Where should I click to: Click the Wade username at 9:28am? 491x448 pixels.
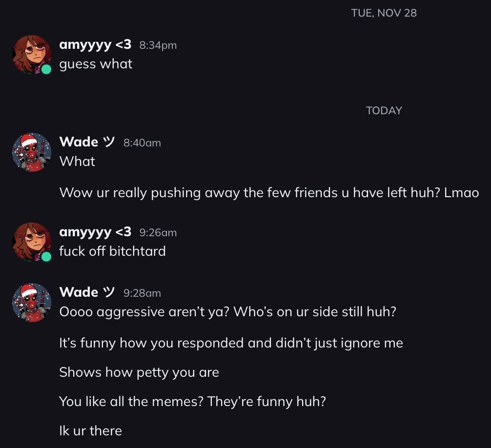86,292
